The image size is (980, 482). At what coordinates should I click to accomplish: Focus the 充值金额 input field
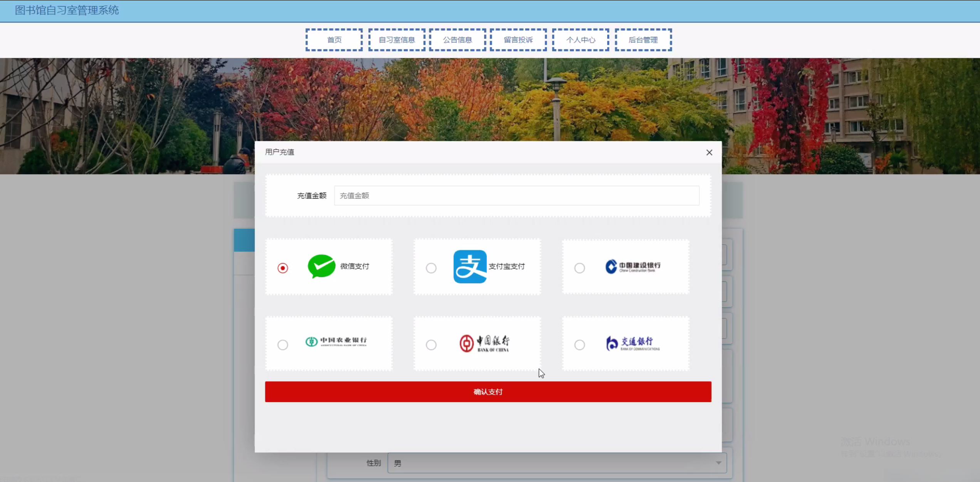pyautogui.click(x=516, y=196)
